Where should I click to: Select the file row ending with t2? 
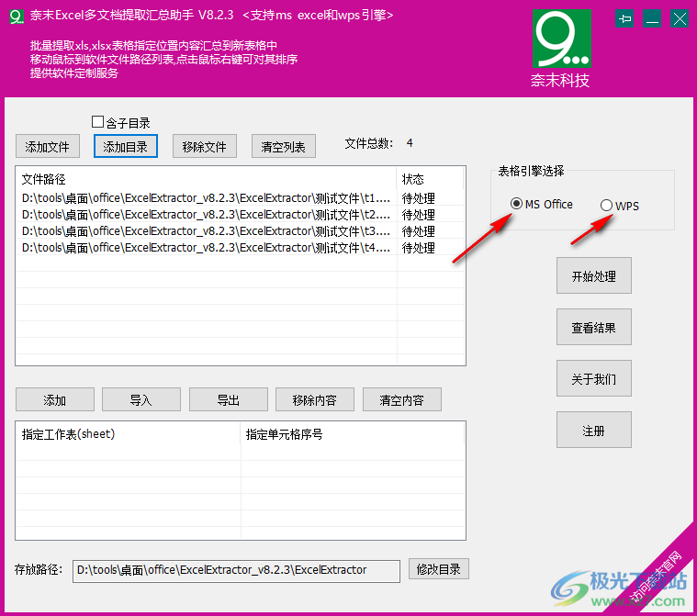click(x=240, y=214)
